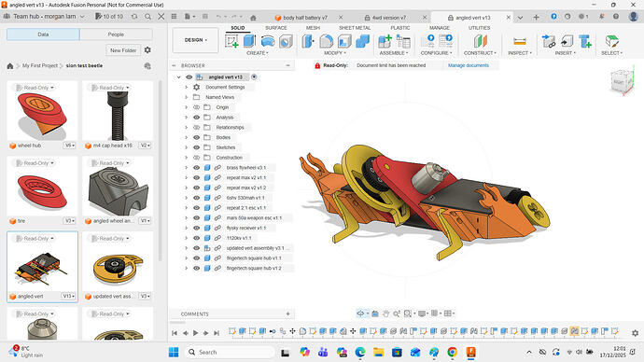644x362 pixels.
Task: Select the Shell tool
Action: point(344,41)
